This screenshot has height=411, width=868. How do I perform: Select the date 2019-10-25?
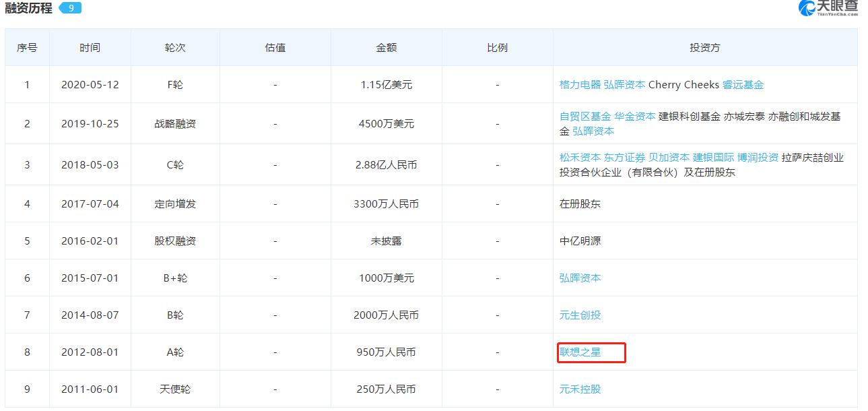[90, 124]
